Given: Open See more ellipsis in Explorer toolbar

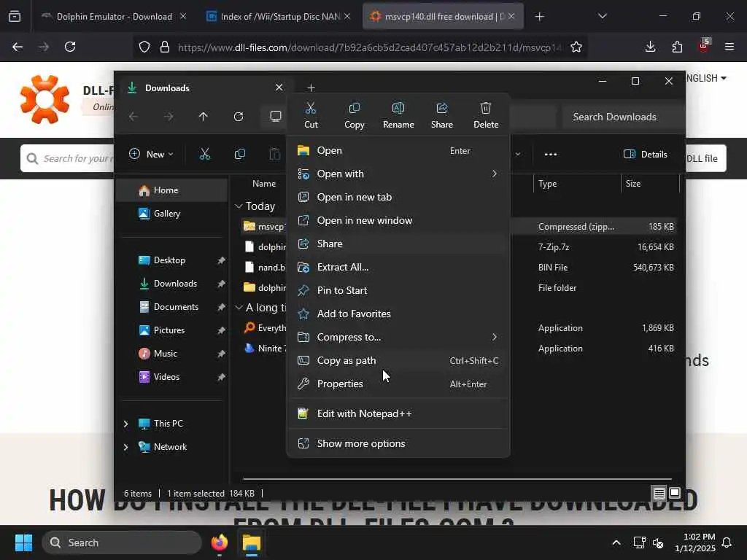Looking at the screenshot, I should [551, 154].
